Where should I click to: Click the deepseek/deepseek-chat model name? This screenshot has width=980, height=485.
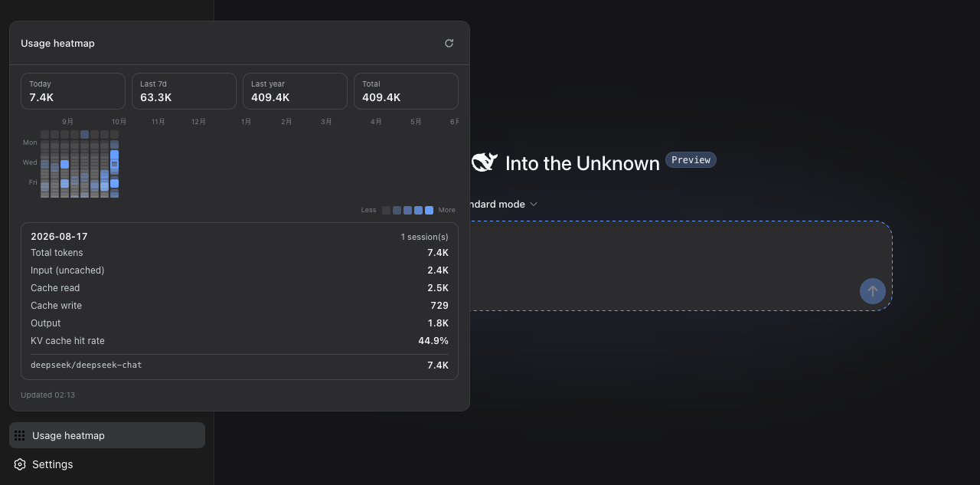[x=87, y=365]
